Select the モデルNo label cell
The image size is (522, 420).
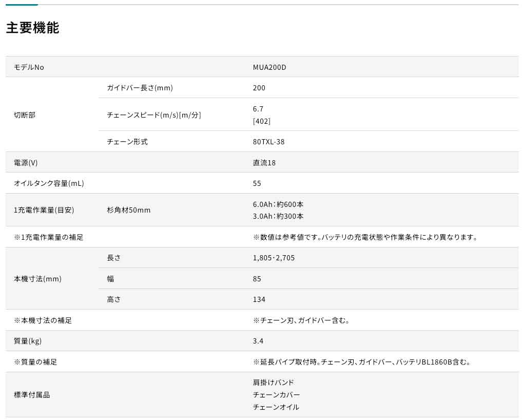pyautogui.click(x=29, y=67)
